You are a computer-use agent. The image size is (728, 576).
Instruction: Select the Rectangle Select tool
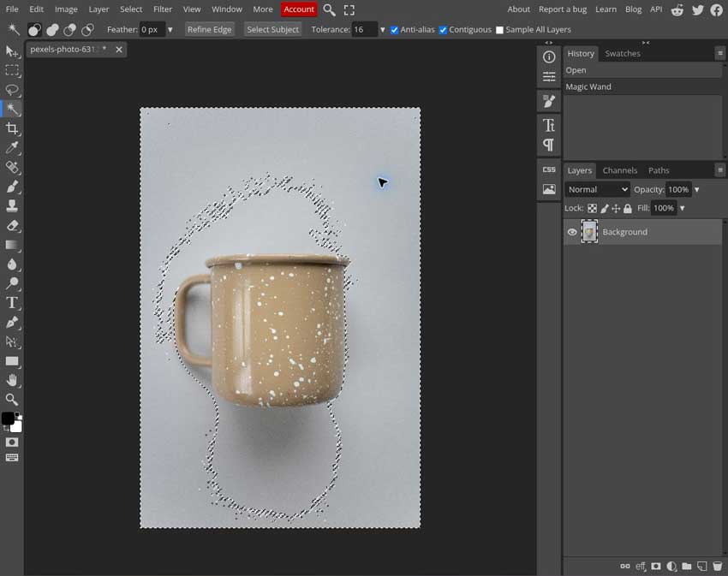click(12, 70)
